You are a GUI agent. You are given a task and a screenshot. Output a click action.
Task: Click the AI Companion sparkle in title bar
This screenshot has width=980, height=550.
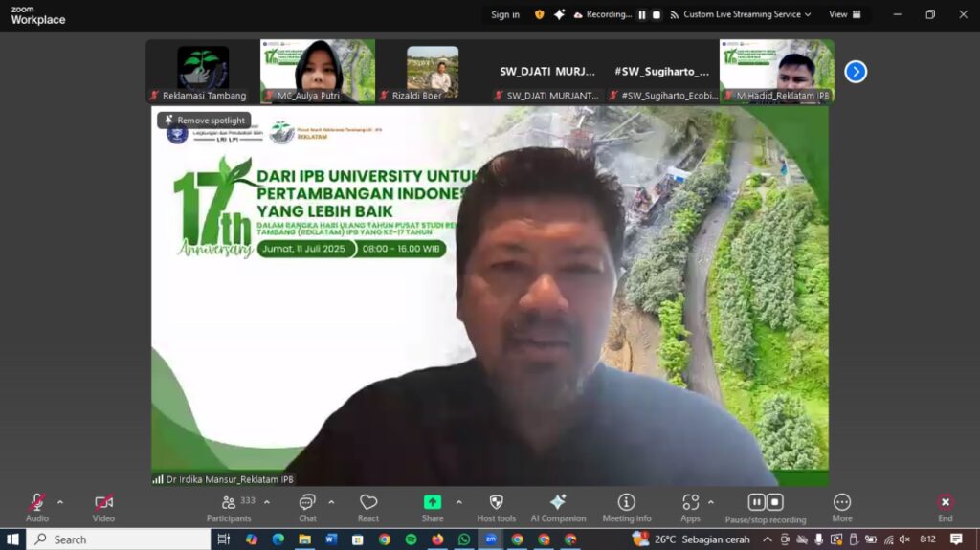(559, 14)
